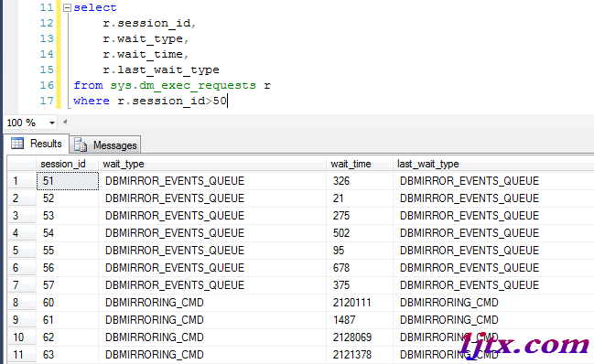The image size is (594, 364).
Task: Click r.wait_type on code line 13
Action: pos(143,38)
